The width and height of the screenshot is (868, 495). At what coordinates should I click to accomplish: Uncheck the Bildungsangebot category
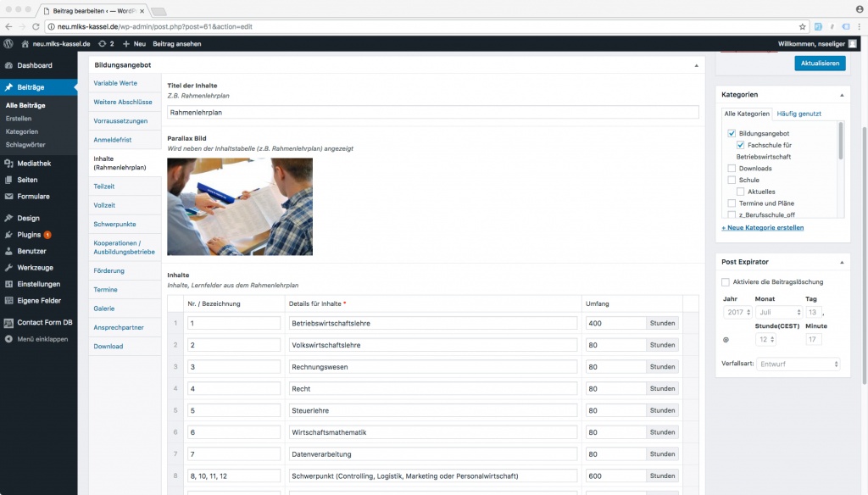point(732,134)
